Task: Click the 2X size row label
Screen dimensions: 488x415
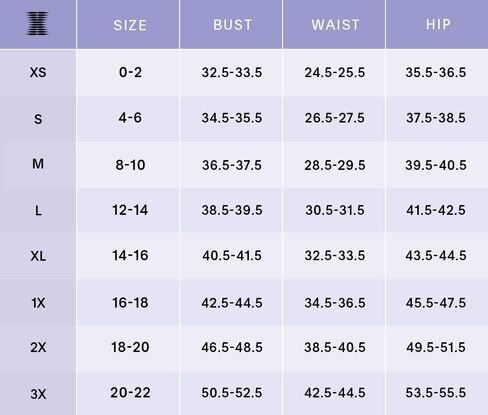Action: (38, 347)
